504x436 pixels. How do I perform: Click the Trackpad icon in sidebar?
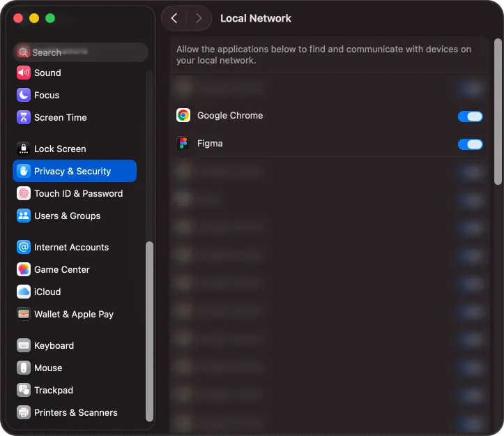pyautogui.click(x=24, y=390)
